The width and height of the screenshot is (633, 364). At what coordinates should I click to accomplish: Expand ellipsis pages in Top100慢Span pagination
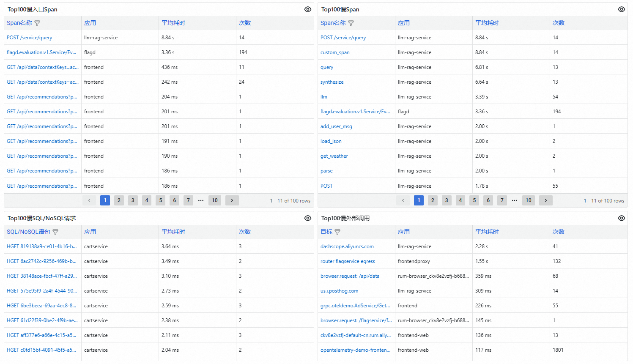click(x=515, y=200)
